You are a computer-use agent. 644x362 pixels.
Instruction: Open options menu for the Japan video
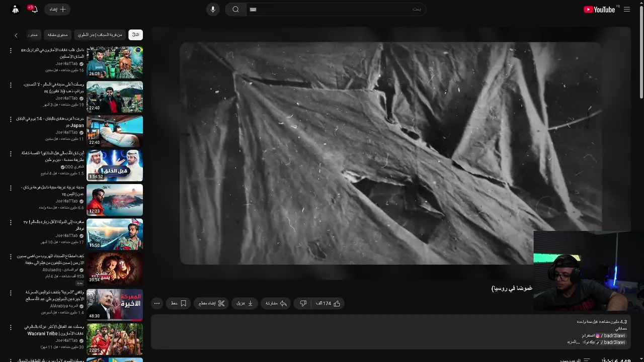click(11, 119)
